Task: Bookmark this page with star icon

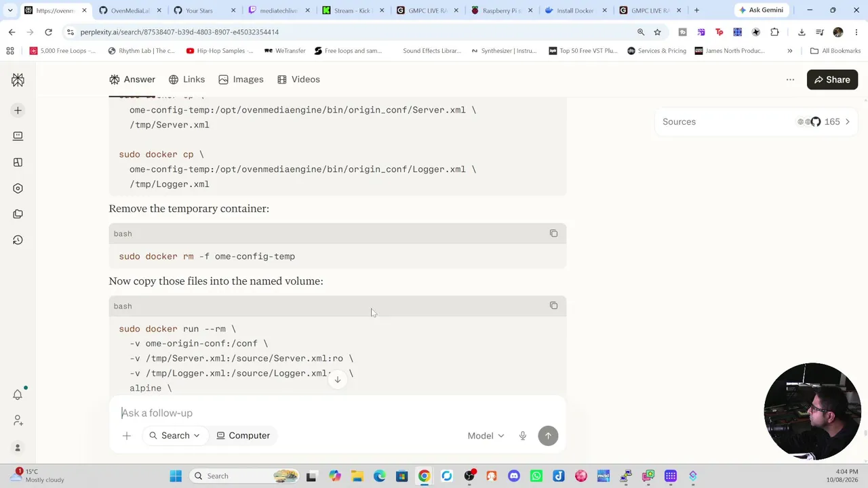Action: click(x=657, y=32)
